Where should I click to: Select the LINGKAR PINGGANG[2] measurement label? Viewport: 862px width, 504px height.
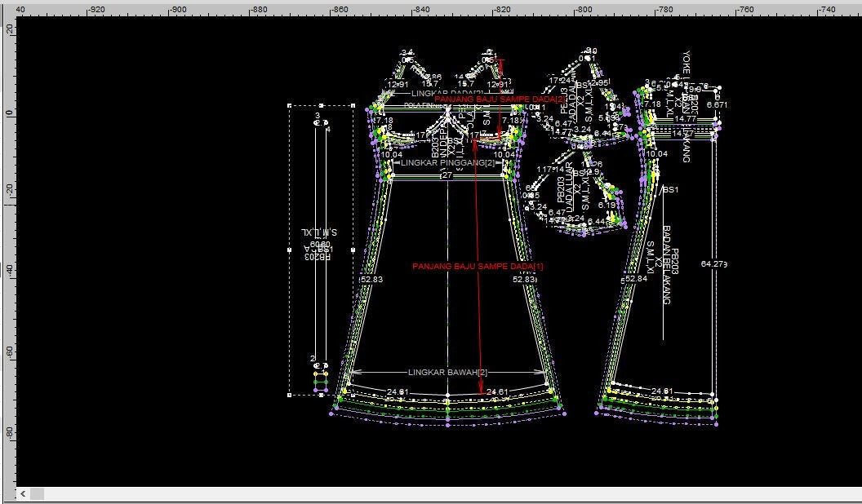(x=448, y=163)
